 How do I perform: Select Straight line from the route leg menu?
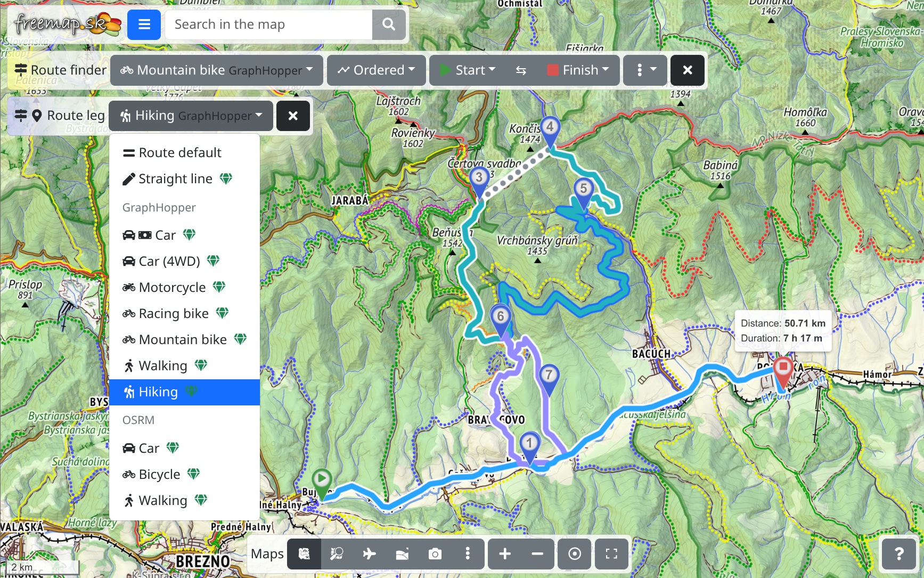pos(175,179)
